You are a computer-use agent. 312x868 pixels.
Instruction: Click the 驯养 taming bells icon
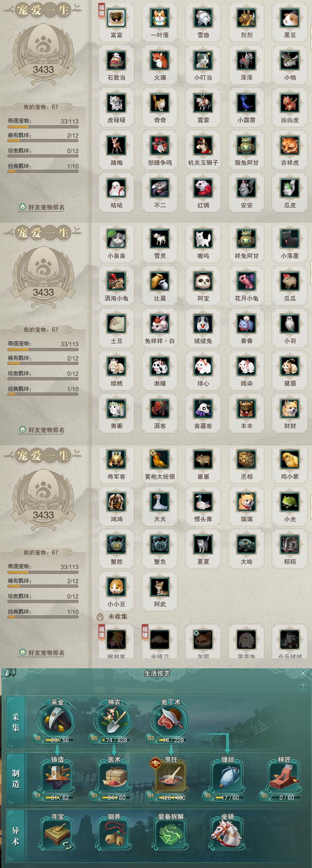(x=114, y=835)
